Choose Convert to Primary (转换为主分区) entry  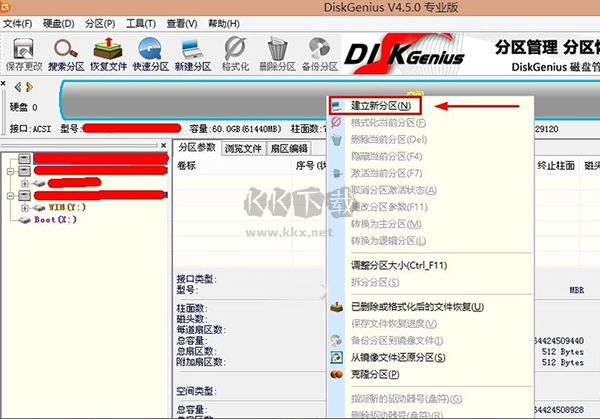[x=386, y=224]
